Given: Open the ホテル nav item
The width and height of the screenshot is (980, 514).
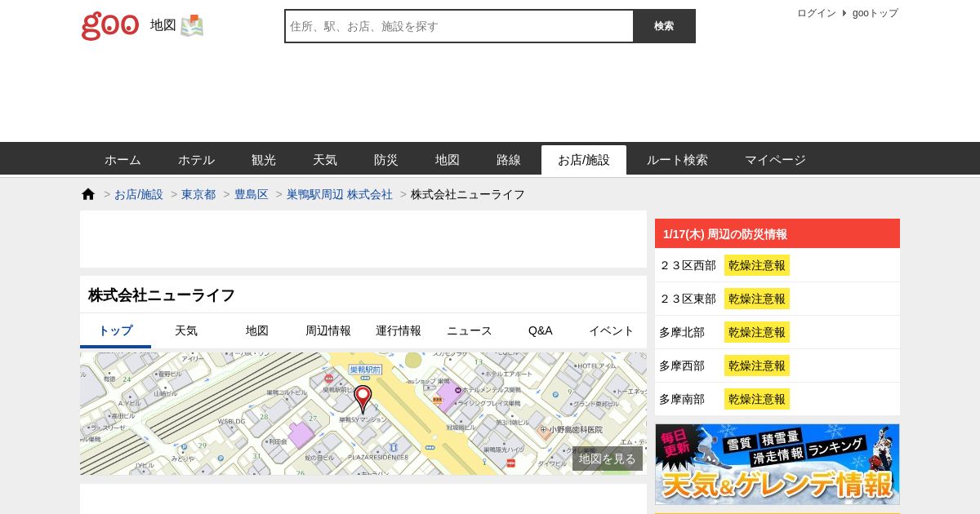Looking at the screenshot, I should point(196,160).
